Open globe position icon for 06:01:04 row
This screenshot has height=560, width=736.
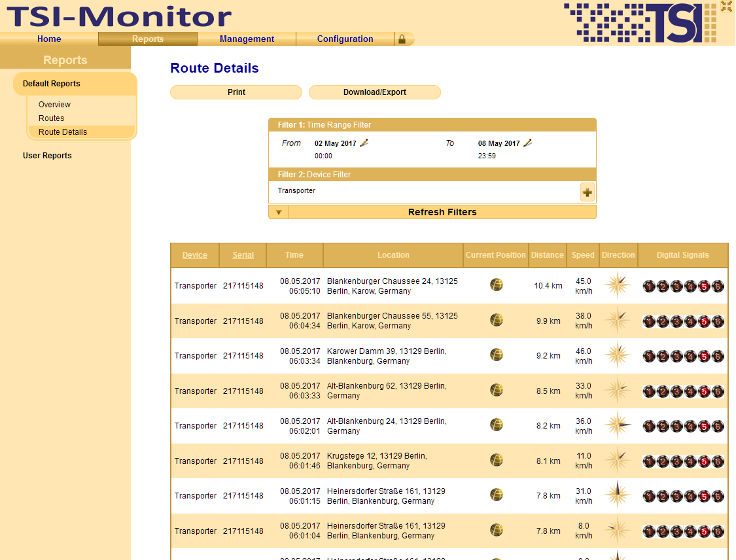click(x=497, y=530)
